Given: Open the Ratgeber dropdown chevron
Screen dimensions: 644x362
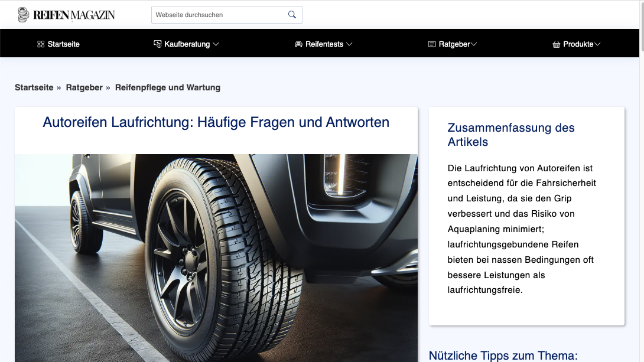Looking at the screenshot, I should tap(474, 44).
